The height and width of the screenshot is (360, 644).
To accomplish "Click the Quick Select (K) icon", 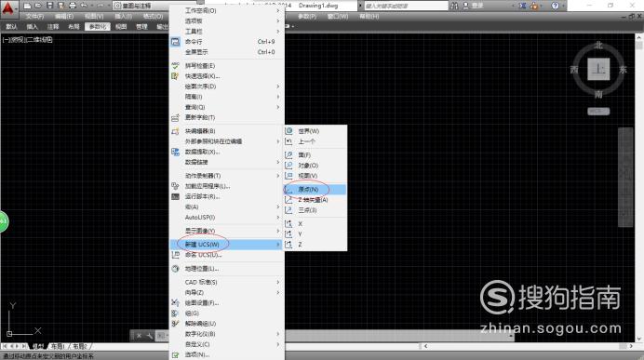I will [175, 76].
